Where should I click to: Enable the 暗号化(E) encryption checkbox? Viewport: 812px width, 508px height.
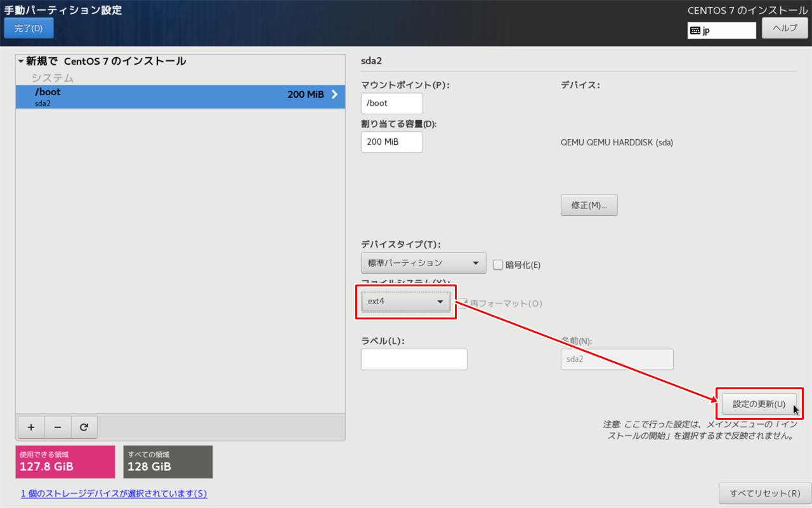tap(498, 265)
